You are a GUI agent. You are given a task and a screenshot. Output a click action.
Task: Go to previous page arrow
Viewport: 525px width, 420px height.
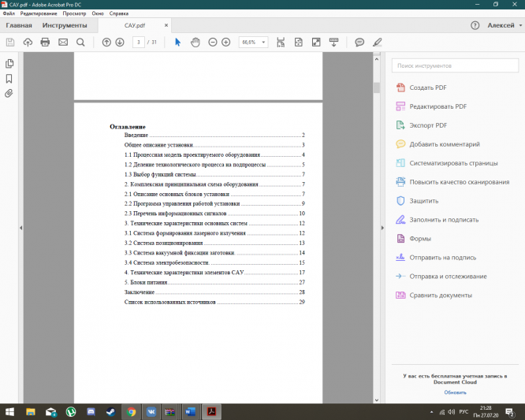click(x=106, y=42)
